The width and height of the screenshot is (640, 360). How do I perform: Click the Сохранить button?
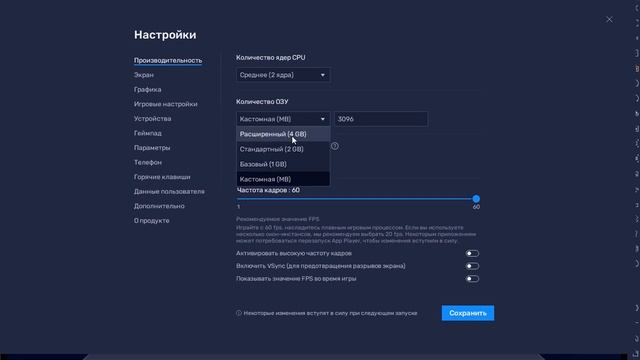coord(468,313)
